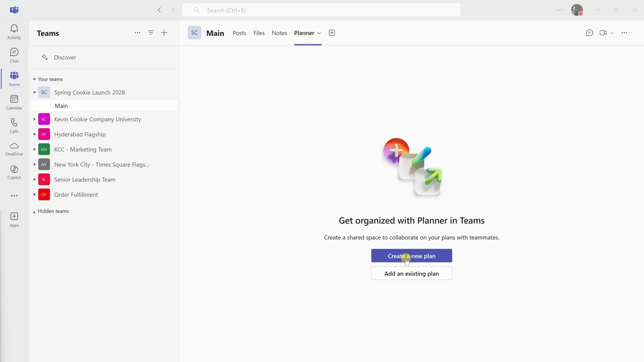Screen dimensions: 644x362
Task: Click plus to create or join a team
Action: click(x=164, y=33)
